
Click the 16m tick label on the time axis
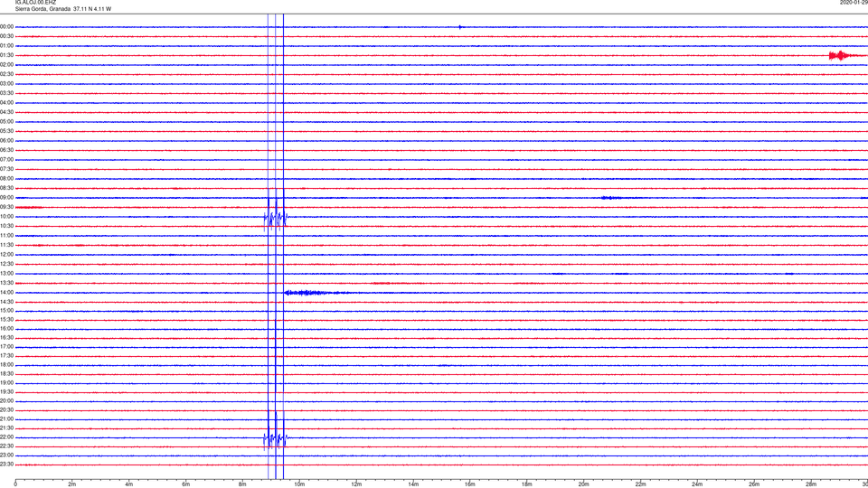(x=470, y=484)
